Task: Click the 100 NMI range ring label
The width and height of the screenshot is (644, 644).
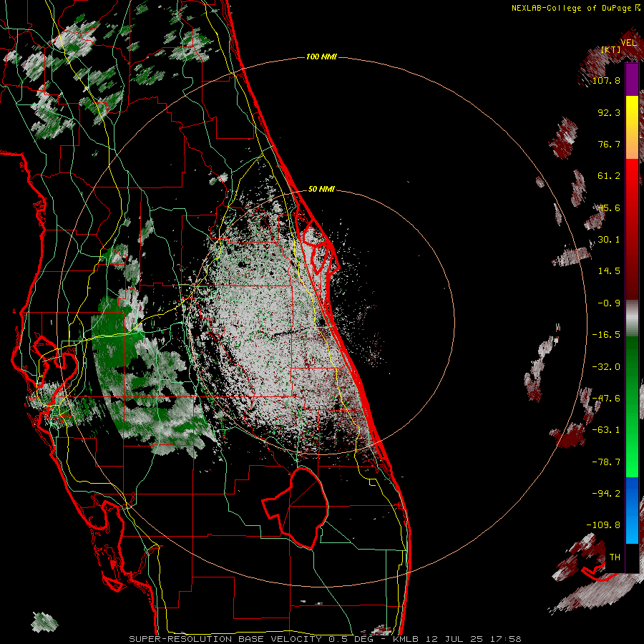Action: pos(321,57)
